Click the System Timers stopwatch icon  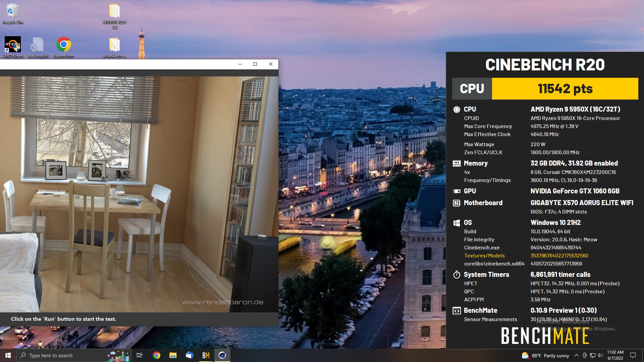457,275
